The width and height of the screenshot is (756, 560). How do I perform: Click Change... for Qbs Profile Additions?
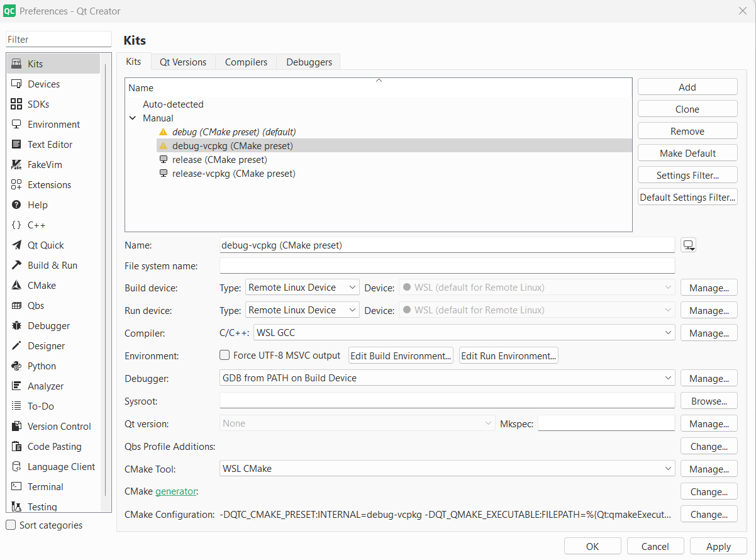[709, 446]
